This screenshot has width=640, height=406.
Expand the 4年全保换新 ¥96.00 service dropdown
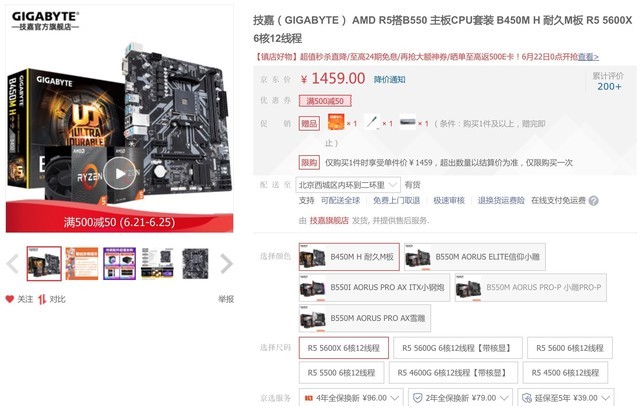pyautogui.click(x=351, y=397)
